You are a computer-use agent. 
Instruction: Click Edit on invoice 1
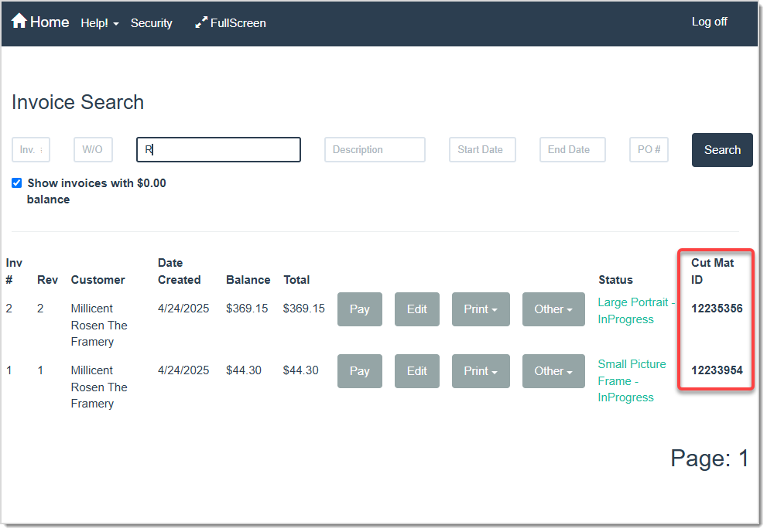416,370
